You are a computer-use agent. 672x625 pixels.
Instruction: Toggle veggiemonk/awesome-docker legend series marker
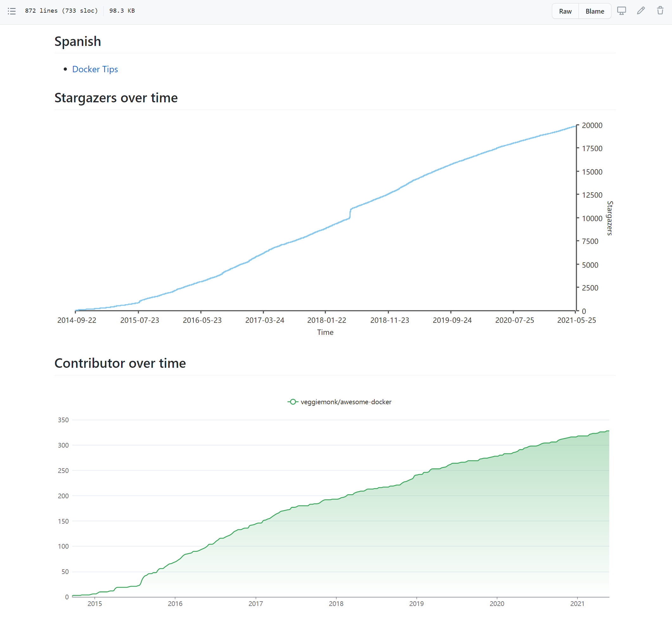(293, 402)
